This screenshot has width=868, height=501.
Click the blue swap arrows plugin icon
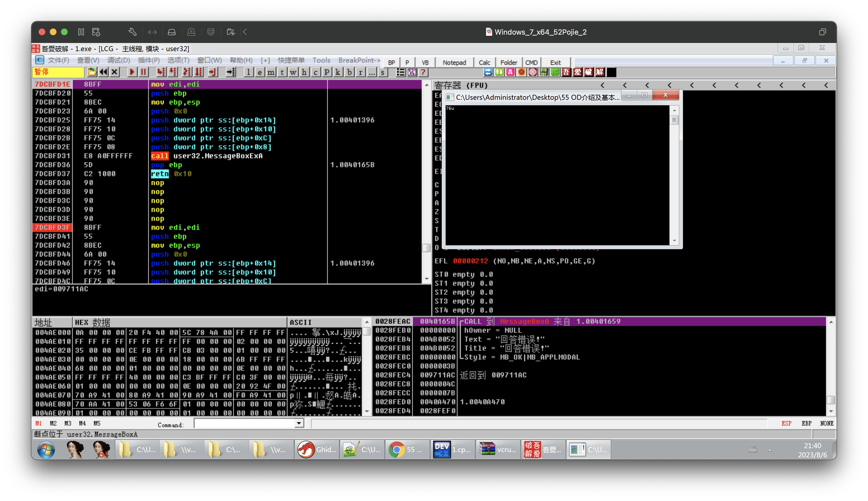[x=488, y=72]
